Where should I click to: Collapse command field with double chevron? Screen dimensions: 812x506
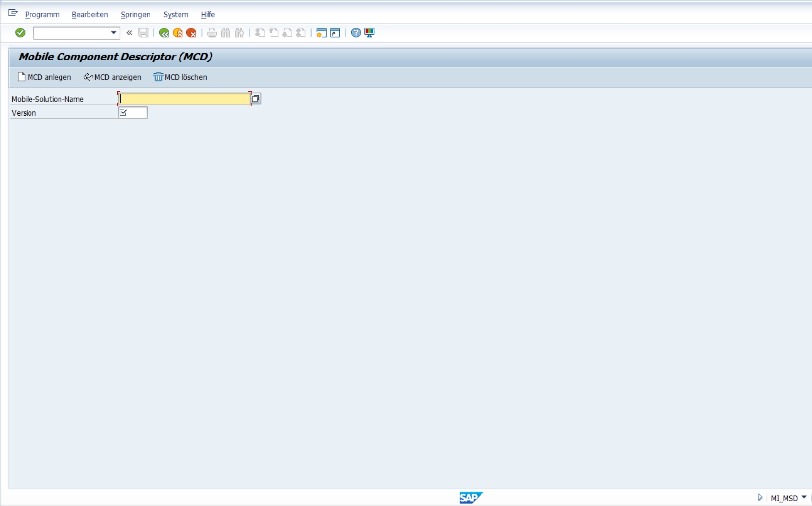[129, 33]
